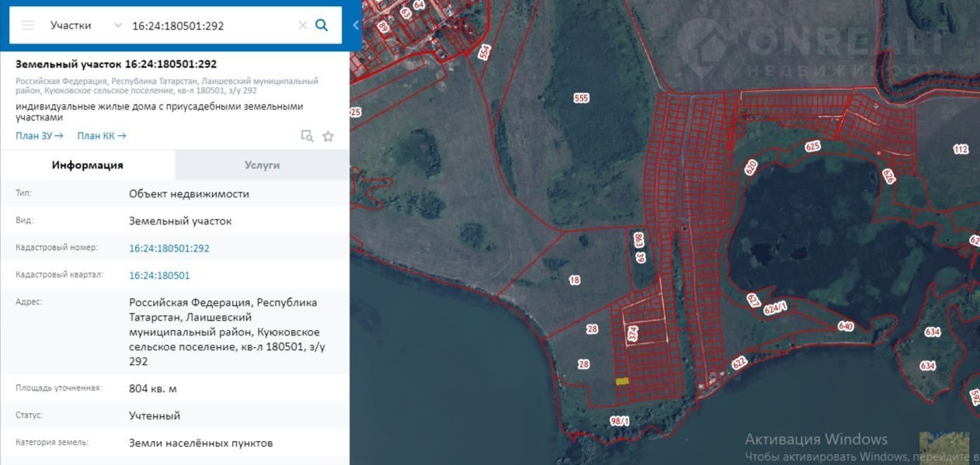Open cadastral quarter link 16:24:180501

[x=159, y=276]
